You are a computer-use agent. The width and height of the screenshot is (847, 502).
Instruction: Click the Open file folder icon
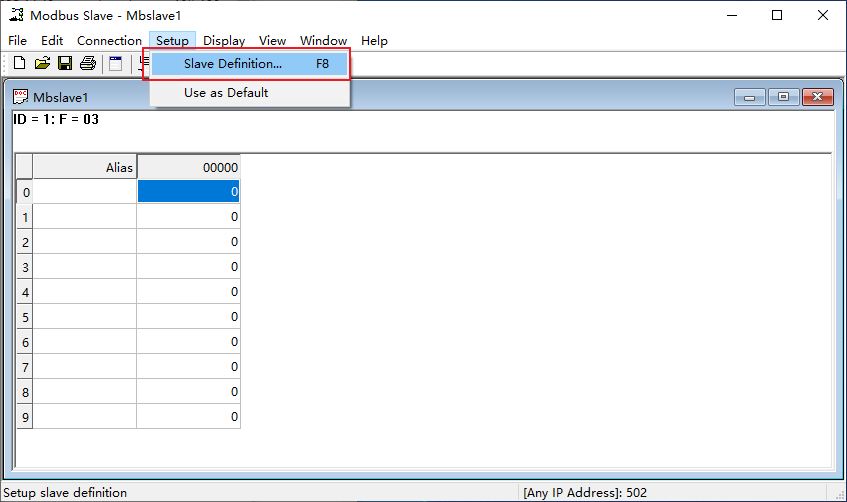pyautogui.click(x=42, y=63)
